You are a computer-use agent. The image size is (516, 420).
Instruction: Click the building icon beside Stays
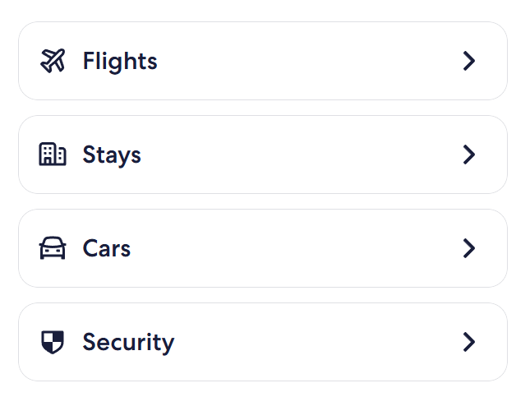click(53, 154)
